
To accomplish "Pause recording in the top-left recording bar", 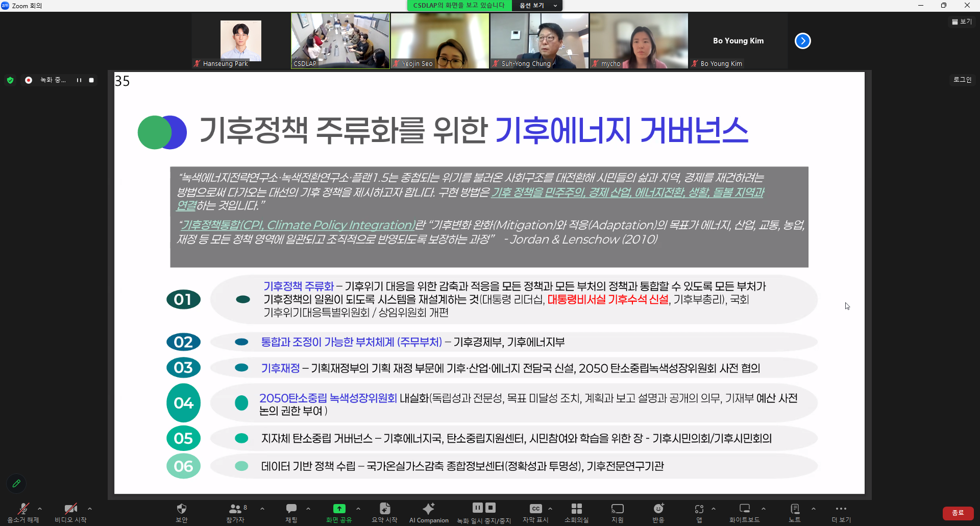I will (x=79, y=80).
